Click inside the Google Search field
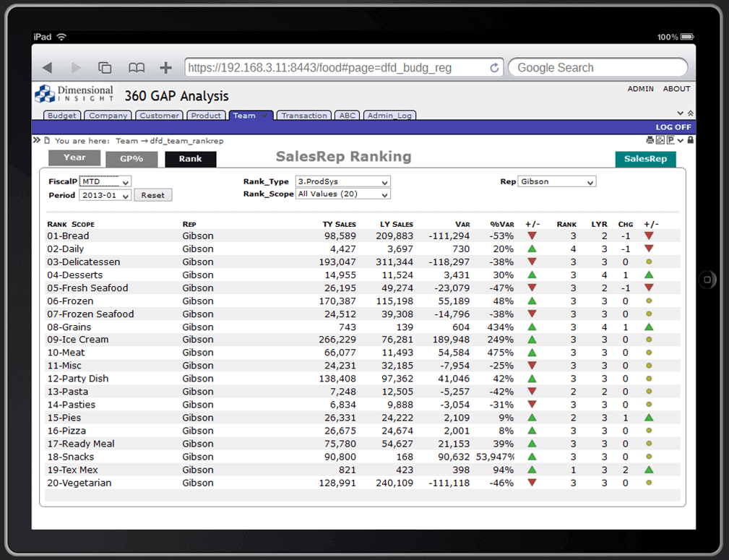The width and height of the screenshot is (729, 560). pyautogui.click(x=598, y=66)
